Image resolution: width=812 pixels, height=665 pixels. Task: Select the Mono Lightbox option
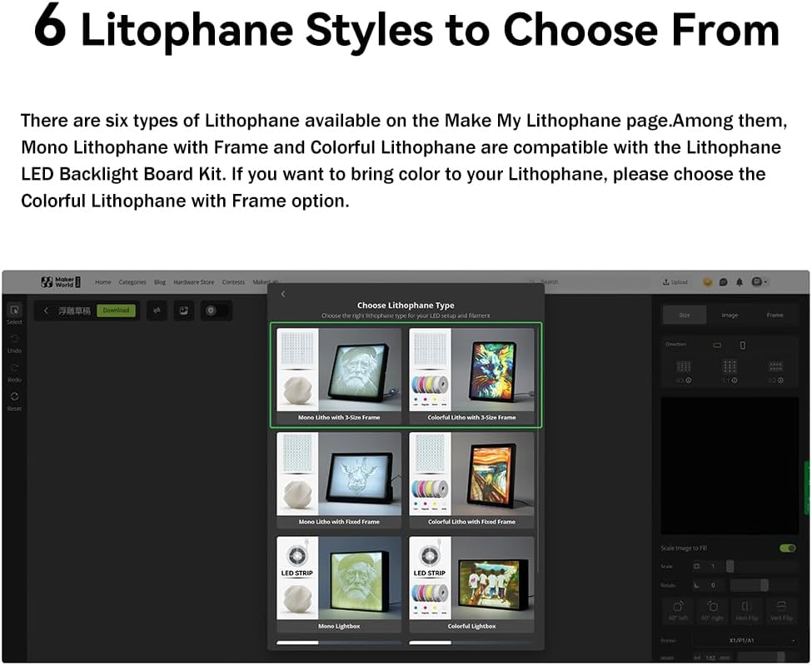pyautogui.click(x=339, y=584)
